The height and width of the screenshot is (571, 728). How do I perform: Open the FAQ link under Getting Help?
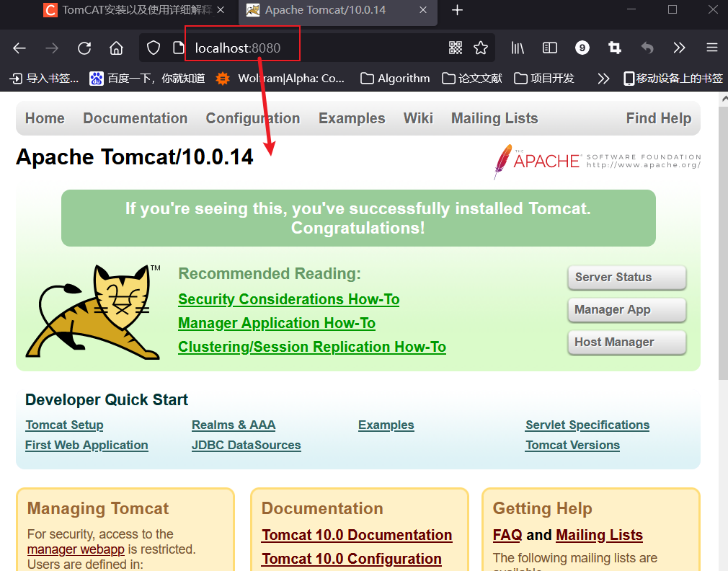[x=507, y=535]
